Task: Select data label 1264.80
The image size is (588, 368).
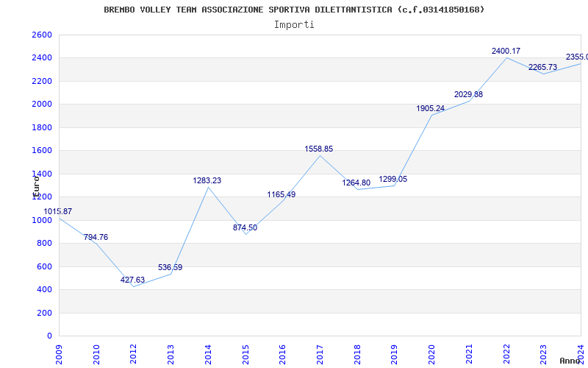Action: pyautogui.click(x=356, y=183)
